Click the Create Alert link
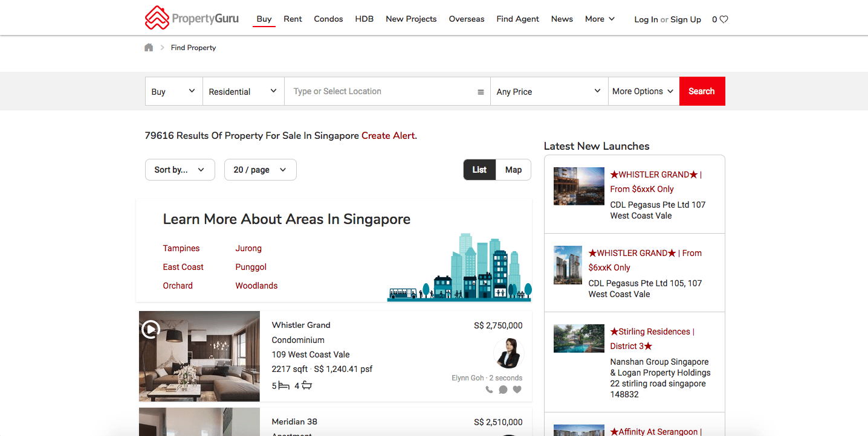868x436 pixels. pos(388,136)
